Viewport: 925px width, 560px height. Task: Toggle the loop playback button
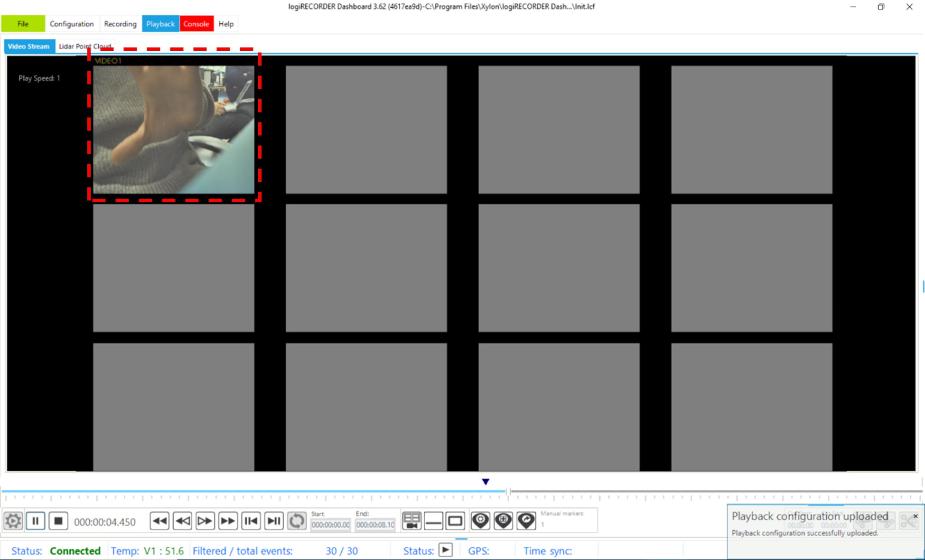297,521
